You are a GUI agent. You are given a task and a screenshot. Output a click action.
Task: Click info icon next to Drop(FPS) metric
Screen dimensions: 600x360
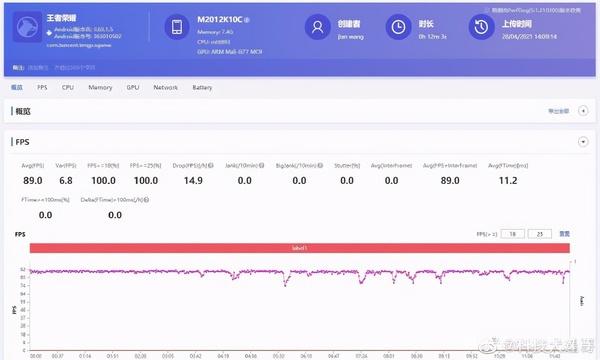click(211, 166)
